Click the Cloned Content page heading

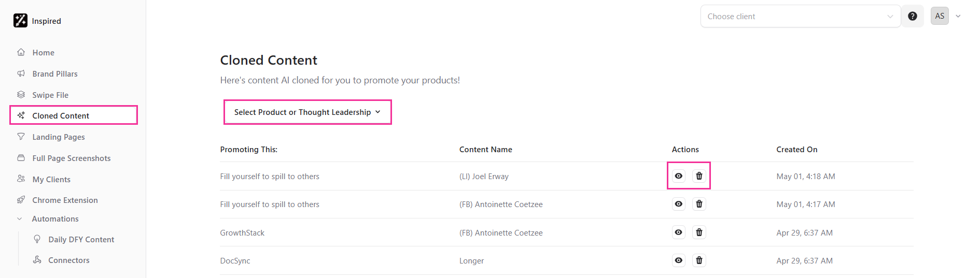pos(269,61)
